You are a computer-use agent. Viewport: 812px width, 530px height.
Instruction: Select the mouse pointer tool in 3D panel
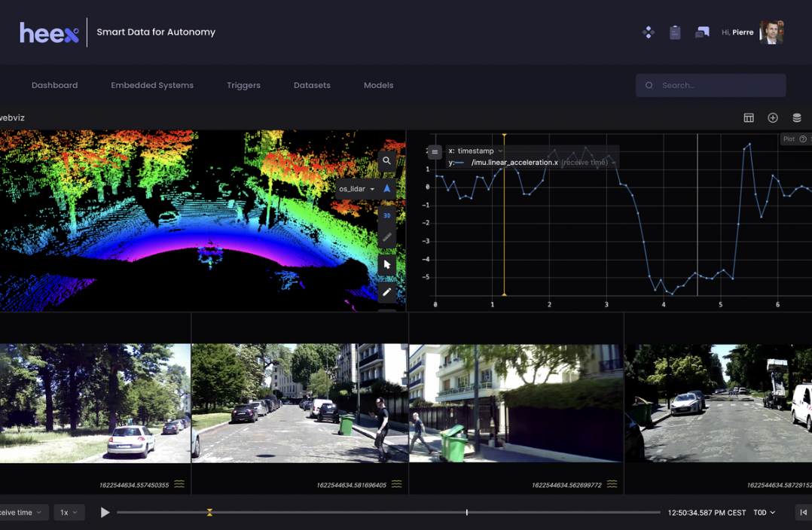pos(386,264)
